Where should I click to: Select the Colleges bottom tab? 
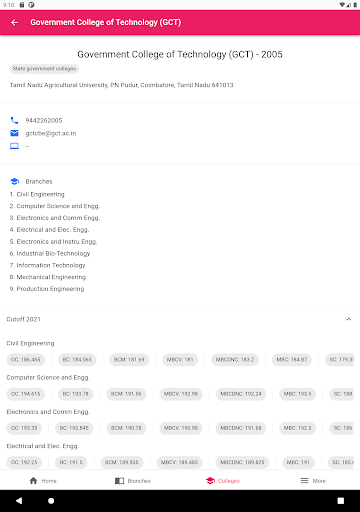pyautogui.click(x=223, y=481)
